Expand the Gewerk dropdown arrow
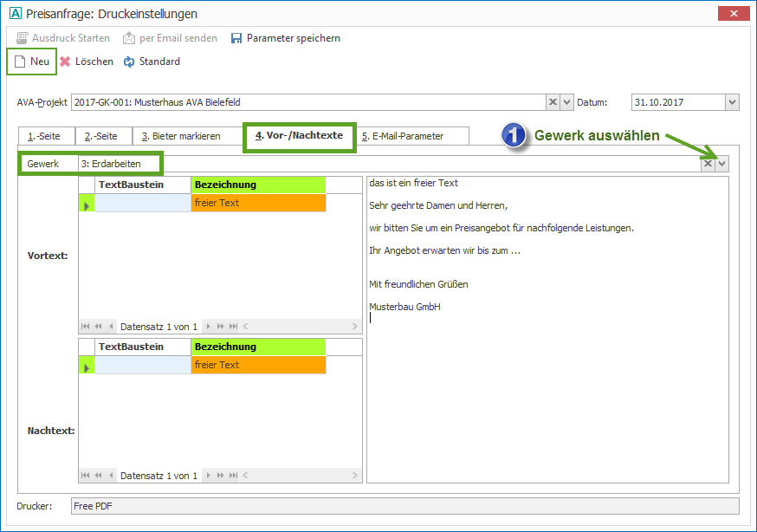The height and width of the screenshot is (532, 757). [x=722, y=164]
